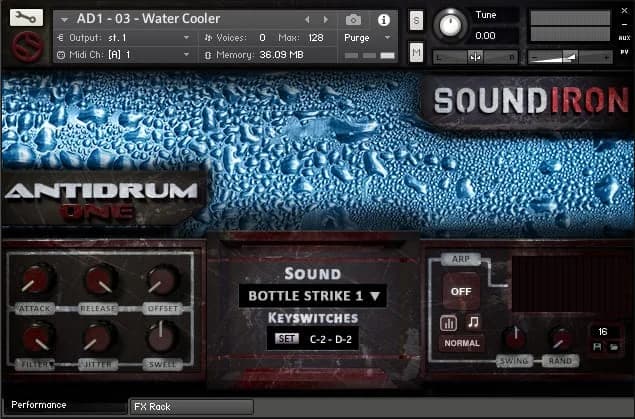
Task: Load an arp pattern with folder icon
Action: [x=614, y=347]
